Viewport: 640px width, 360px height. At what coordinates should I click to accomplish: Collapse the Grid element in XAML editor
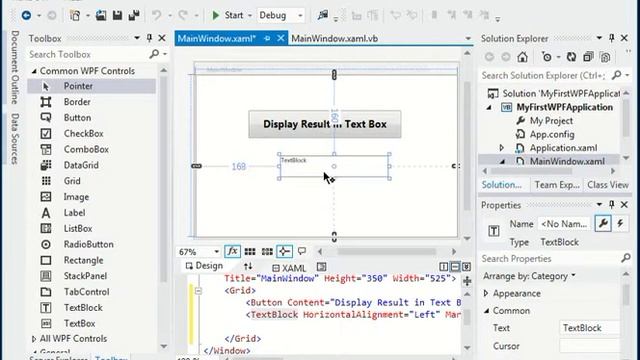click(x=198, y=291)
